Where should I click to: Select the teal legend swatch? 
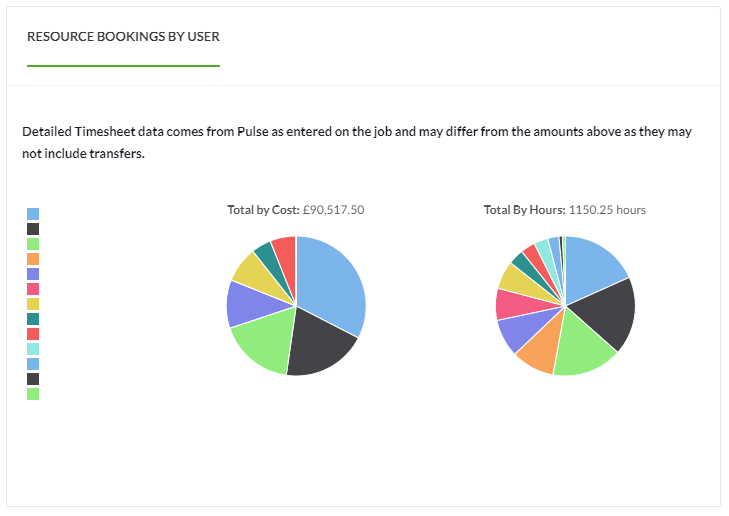33,319
